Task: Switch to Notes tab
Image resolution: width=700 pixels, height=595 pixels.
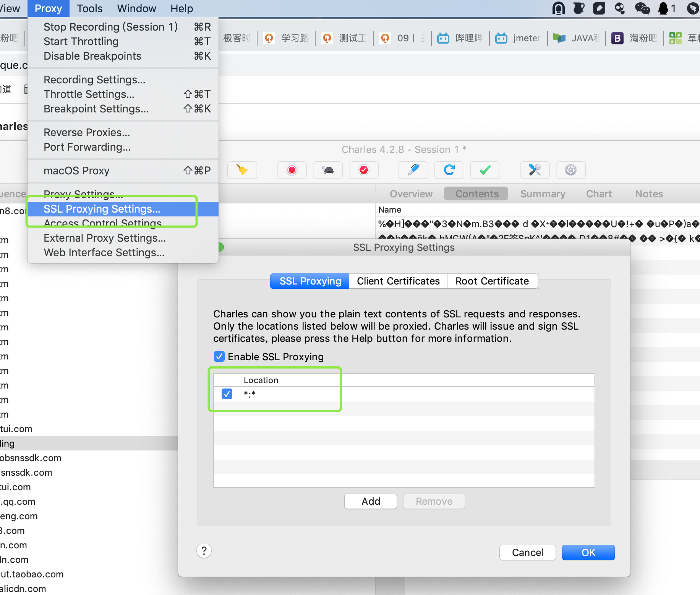Action: [x=649, y=194]
